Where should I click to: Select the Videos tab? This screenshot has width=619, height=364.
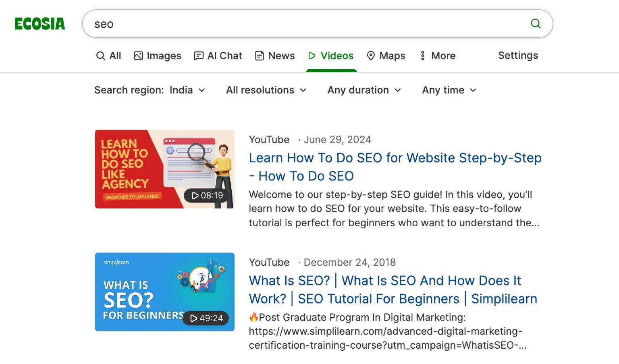point(331,56)
